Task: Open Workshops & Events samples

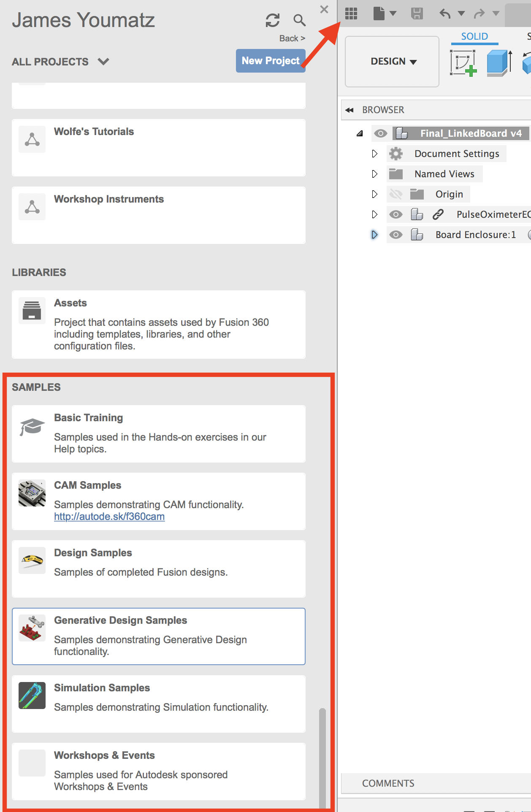Action: 159,771
